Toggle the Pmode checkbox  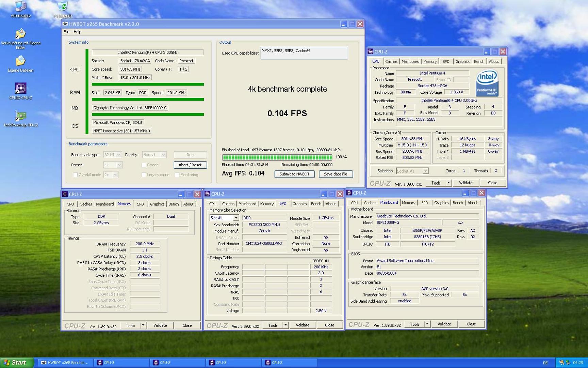pos(144,165)
